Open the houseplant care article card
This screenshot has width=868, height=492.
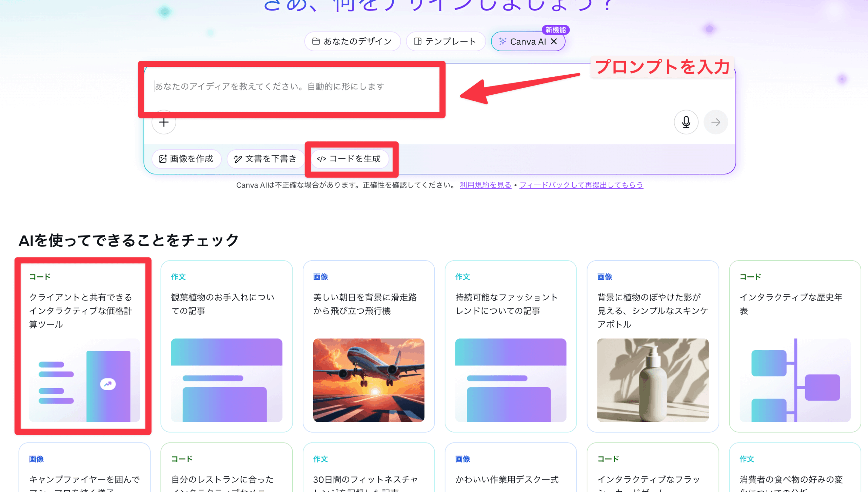point(226,346)
